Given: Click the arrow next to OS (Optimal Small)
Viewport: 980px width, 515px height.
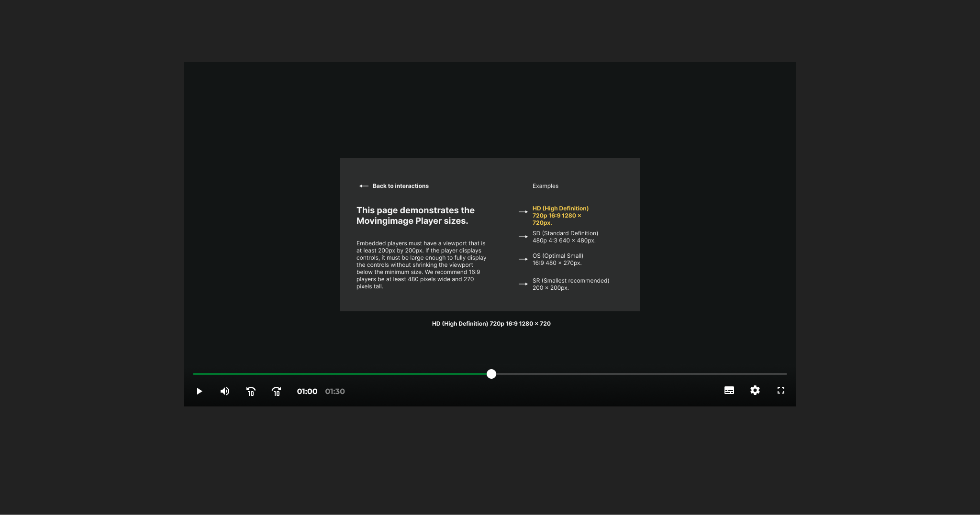Looking at the screenshot, I should pyautogui.click(x=523, y=259).
